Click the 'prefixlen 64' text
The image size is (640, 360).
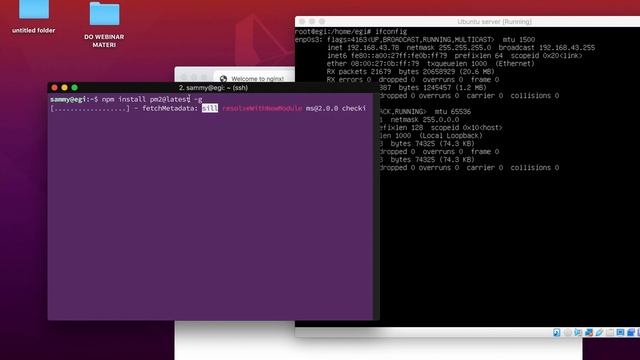[478, 56]
